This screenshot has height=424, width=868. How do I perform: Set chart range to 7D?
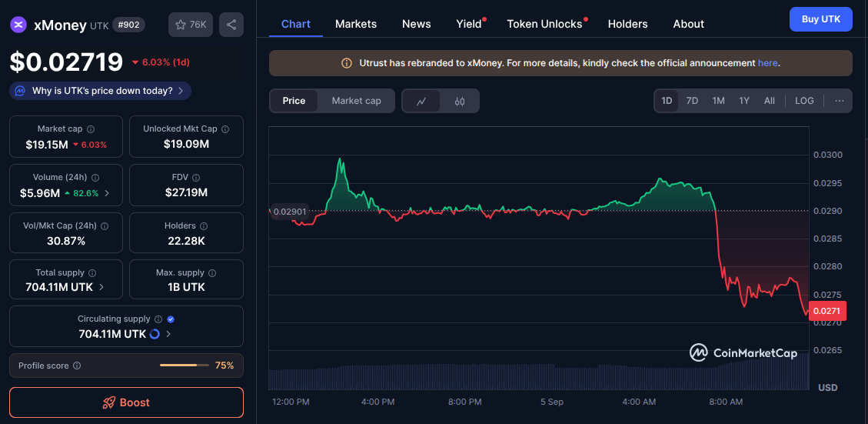692,101
